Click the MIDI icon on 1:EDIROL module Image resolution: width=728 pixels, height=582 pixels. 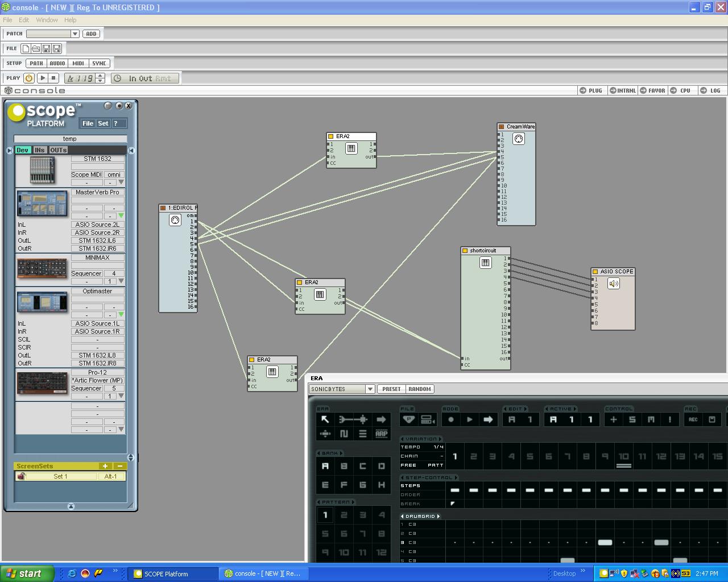(175, 220)
